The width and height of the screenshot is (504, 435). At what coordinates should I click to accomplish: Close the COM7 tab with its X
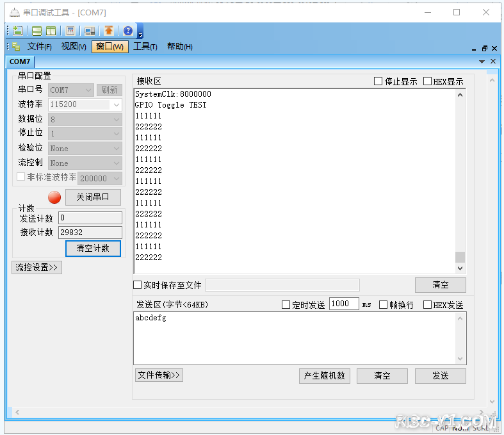coord(492,61)
